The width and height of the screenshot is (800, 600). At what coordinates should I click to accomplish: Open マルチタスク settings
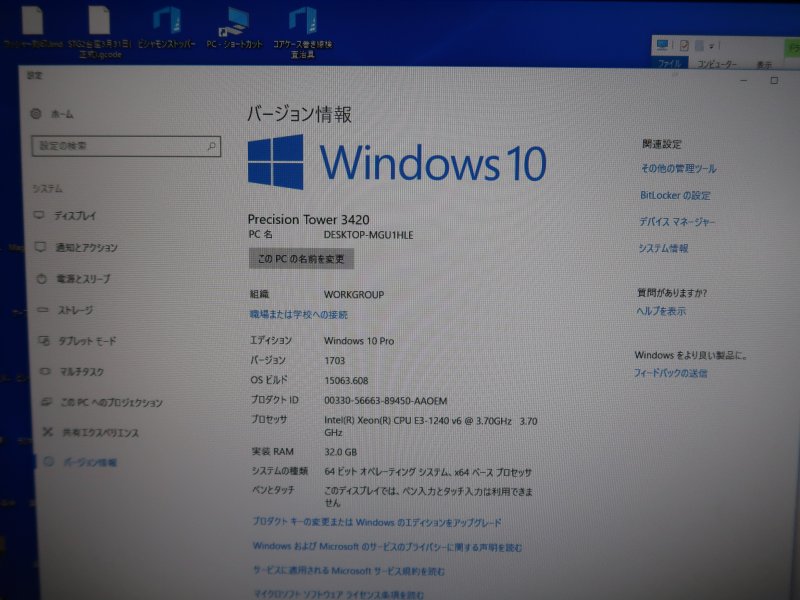click(x=72, y=372)
